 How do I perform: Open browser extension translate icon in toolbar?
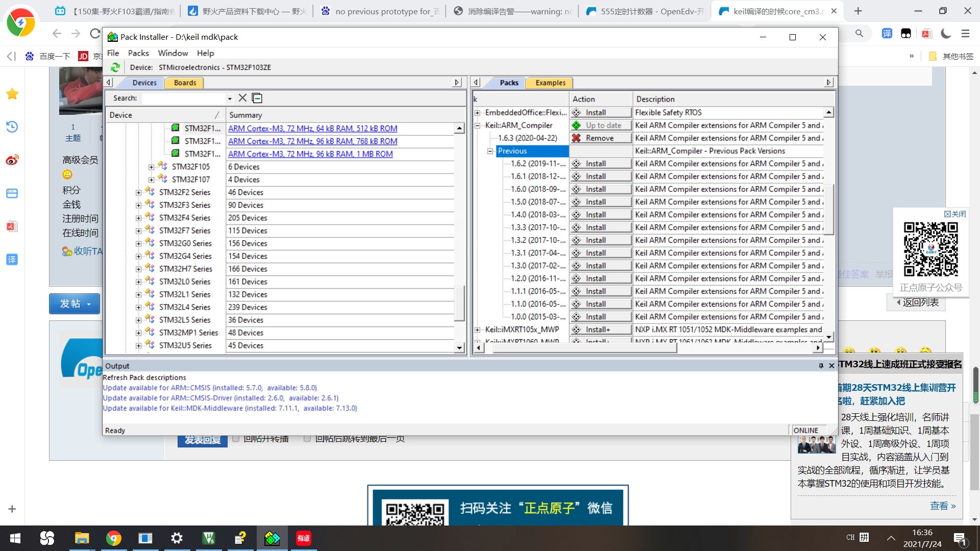887,34
